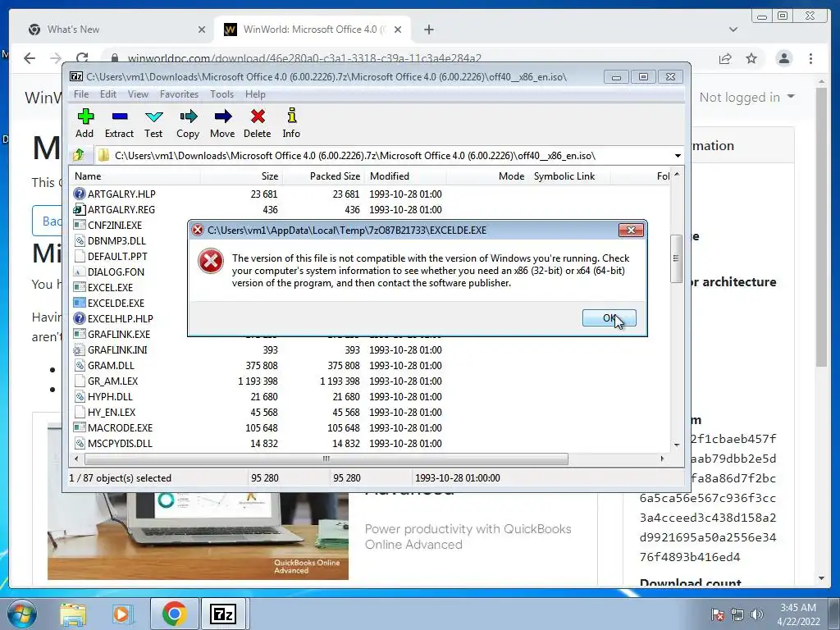
Task: Select the DIALOG.FON font file icon
Action: (x=80, y=272)
